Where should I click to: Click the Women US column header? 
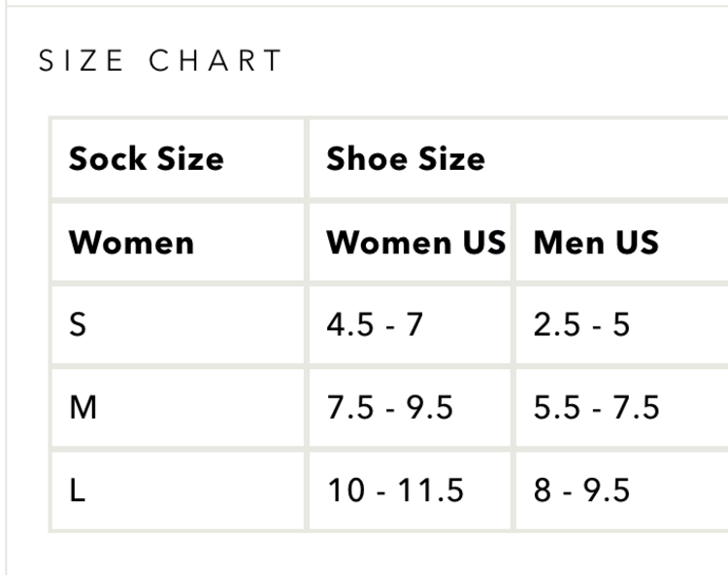415,242
